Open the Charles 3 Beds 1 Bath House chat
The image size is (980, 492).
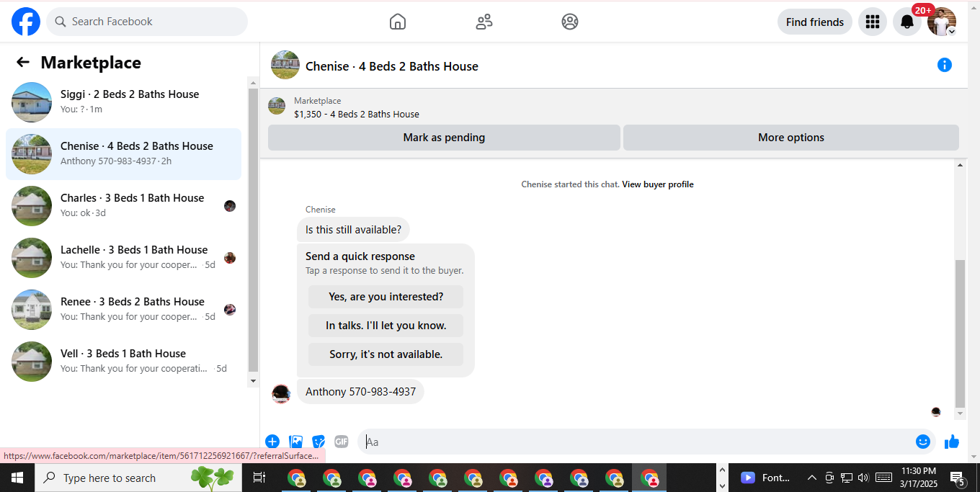[123, 206]
